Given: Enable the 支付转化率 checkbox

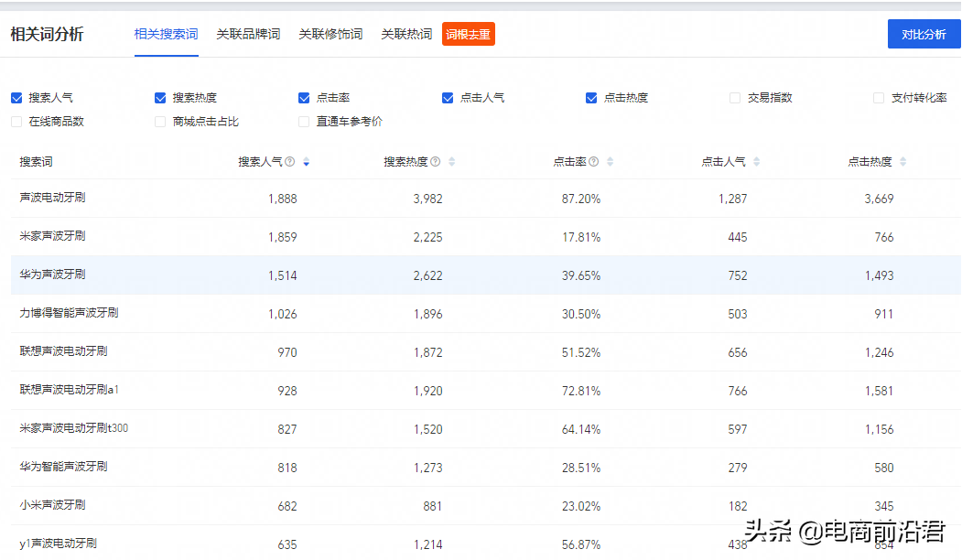Looking at the screenshot, I should click(879, 98).
